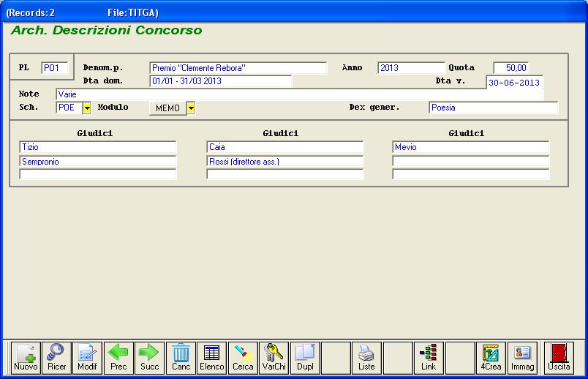This screenshot has width=588, height=379.
Task: Select the Rossi (direttore ass.) field
Action: pos(285,162)
